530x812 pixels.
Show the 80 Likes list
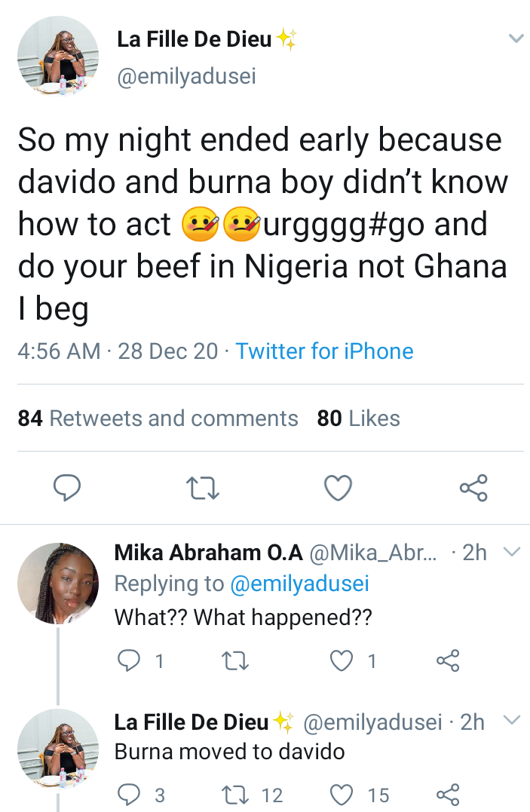coord(358,418)
